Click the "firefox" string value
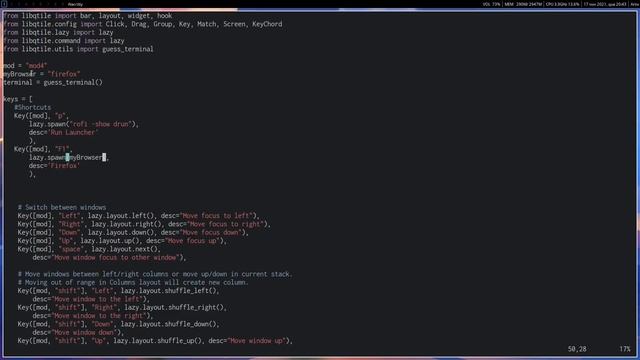 (x=64, y=74)
